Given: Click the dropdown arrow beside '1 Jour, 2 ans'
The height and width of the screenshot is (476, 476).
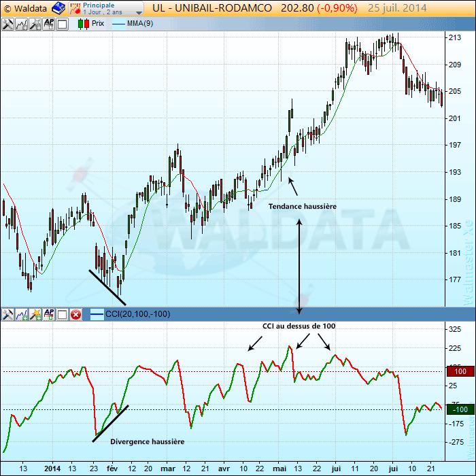Looking at the screenshot, I should click(139, 12).
